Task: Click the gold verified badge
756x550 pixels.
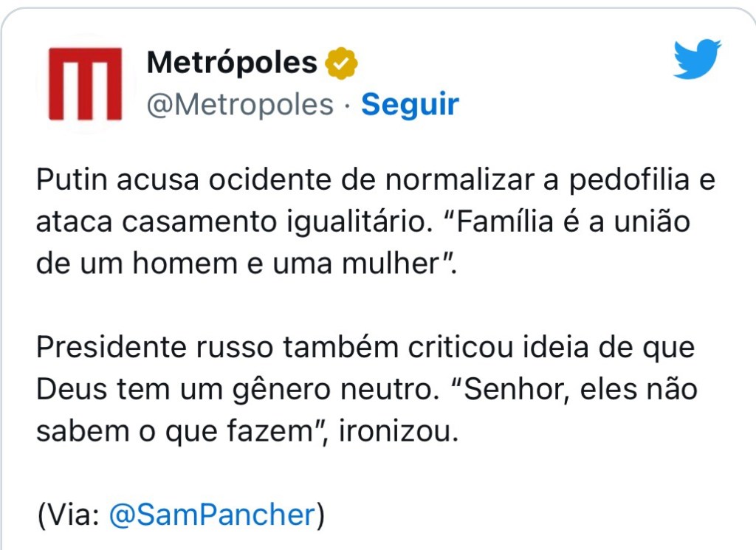Action: [x=341, y=63]
